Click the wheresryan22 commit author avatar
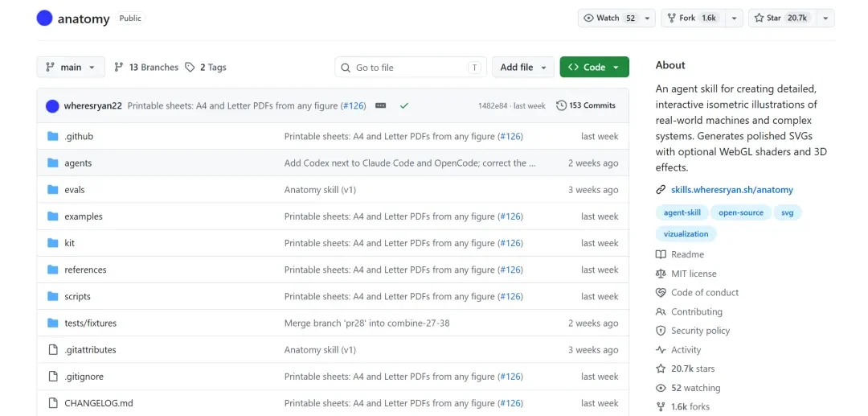Viewport: 868px width, 416px height. 52,105
